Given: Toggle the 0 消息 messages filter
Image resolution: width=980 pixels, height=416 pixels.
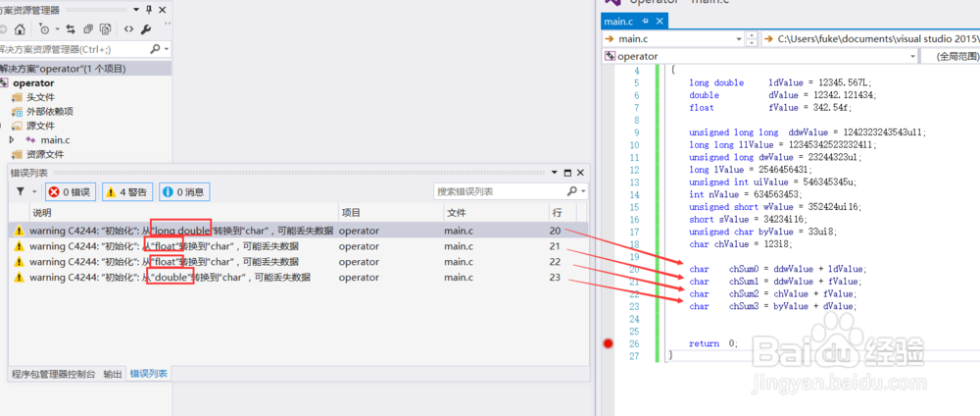Looking at the screenshot, I should pyautogui.click(x=184, y=192).
